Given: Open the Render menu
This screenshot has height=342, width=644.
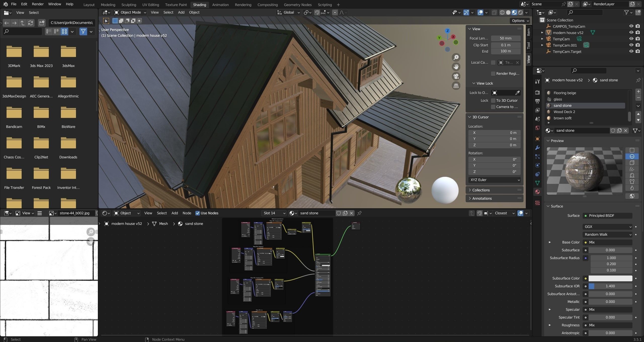Looking at the screenshot, I should (x=38, y=4).
